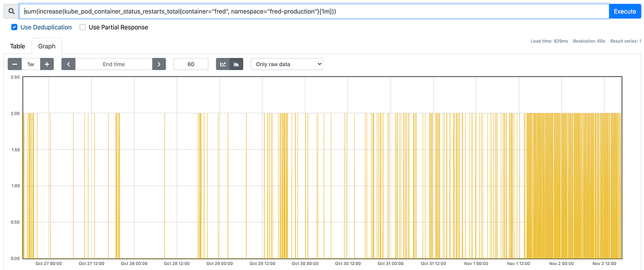Select the Graph tab

pos(47,46)
